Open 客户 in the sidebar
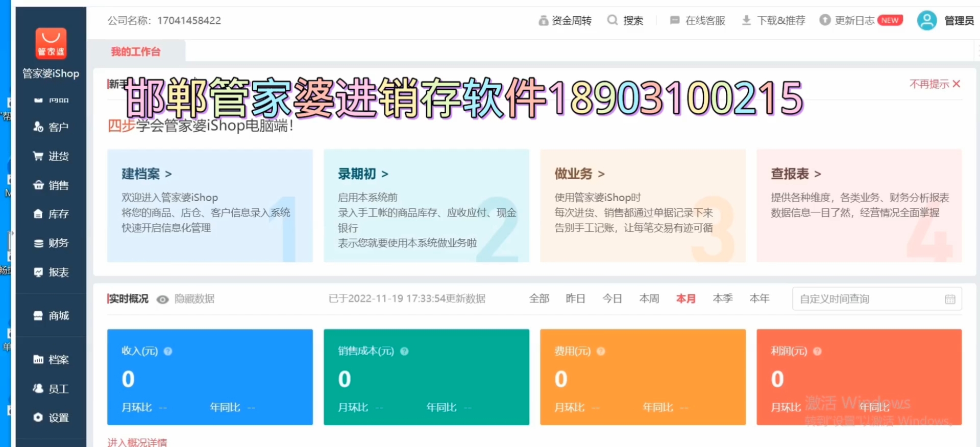The width and height of the screenshot is (980, 447). pos(51,127)
